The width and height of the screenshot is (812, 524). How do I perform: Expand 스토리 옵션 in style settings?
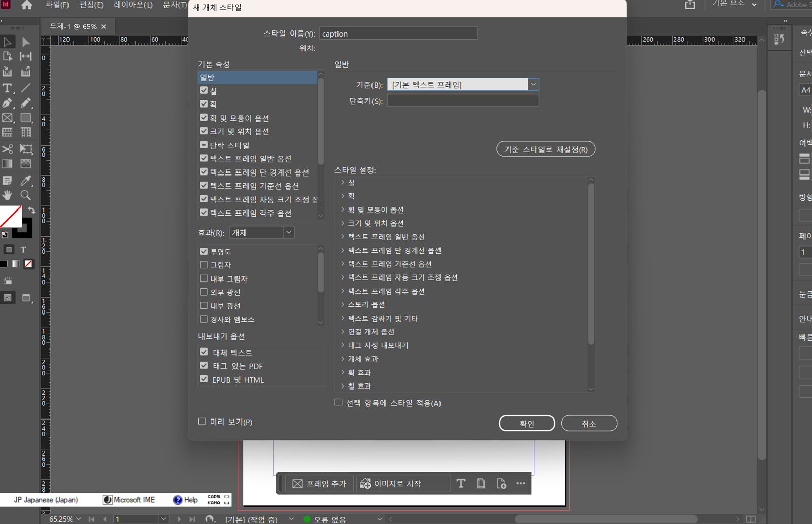coord(343,304)
